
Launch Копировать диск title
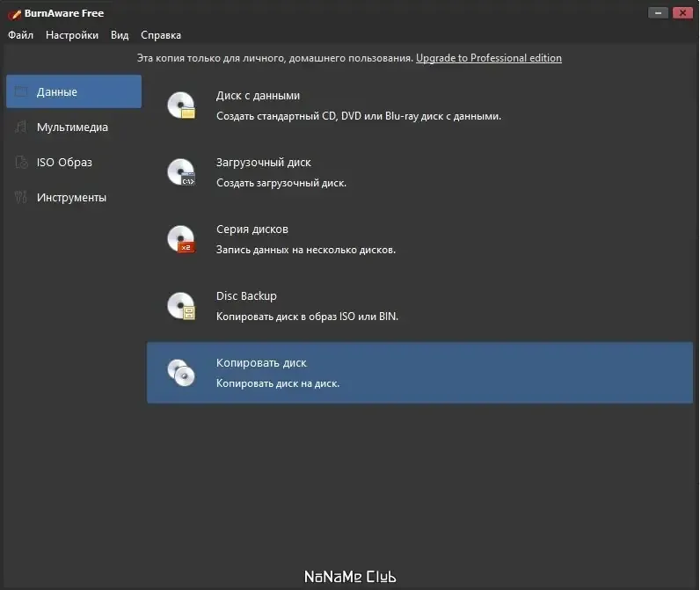coord(261,363)
